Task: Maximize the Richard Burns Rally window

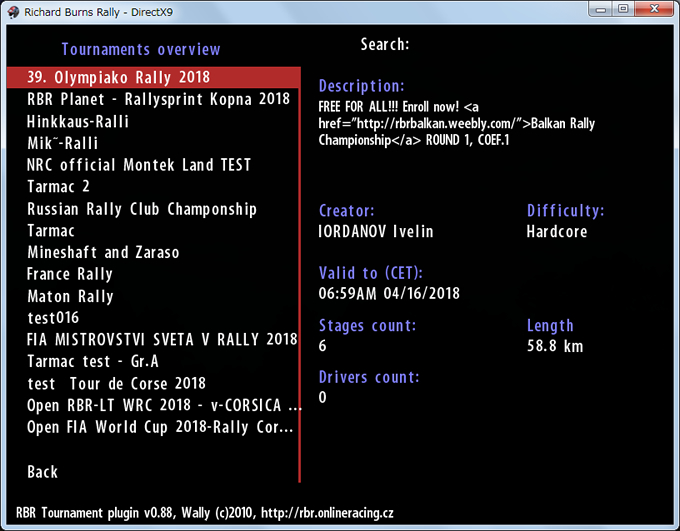Action: [623, 9]
